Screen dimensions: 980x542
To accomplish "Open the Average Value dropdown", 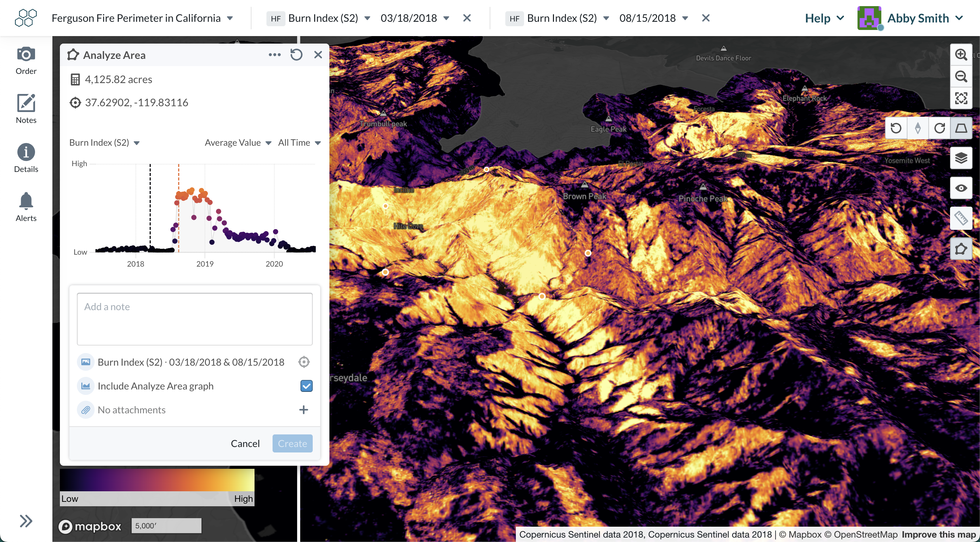I will click(238, 143).
